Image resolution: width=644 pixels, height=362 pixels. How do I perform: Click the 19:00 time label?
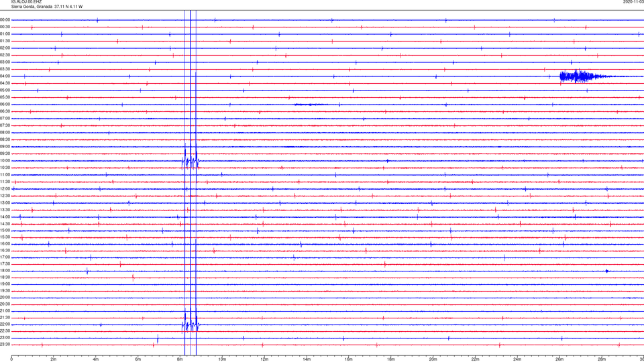click(5, 284)
